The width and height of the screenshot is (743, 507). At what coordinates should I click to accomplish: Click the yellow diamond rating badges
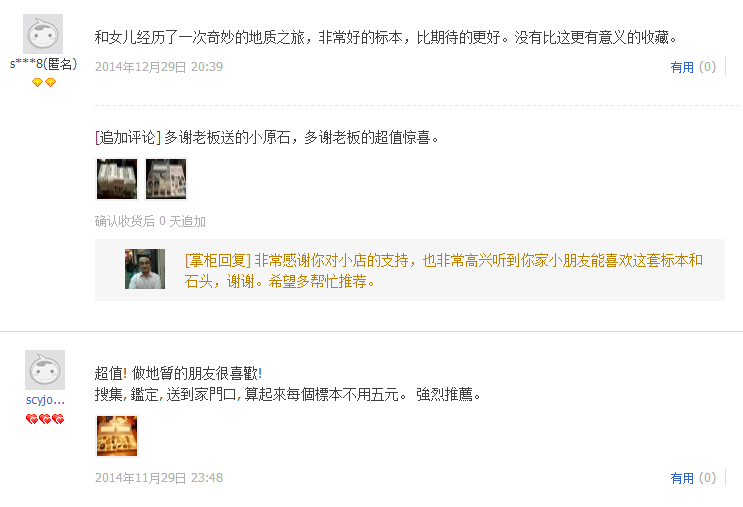(44, 82)
